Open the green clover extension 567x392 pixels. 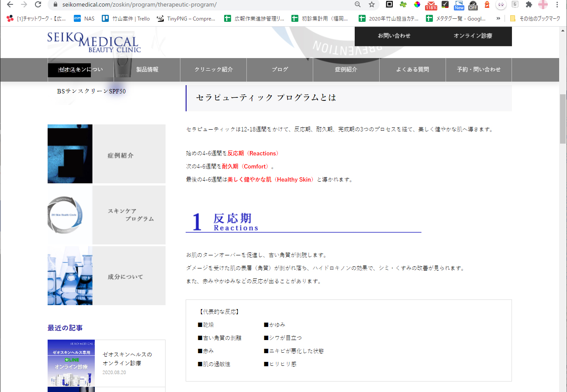click(403, 4)
